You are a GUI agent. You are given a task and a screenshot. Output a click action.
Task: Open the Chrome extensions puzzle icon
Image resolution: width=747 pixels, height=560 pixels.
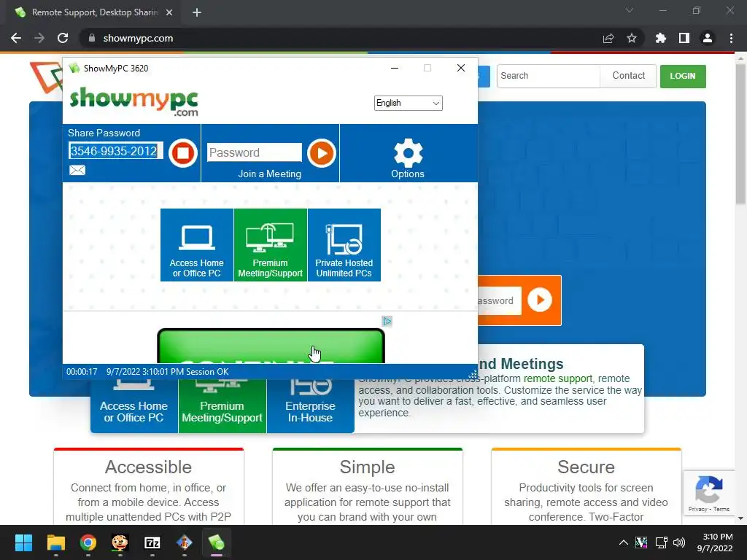click(661, 38)
